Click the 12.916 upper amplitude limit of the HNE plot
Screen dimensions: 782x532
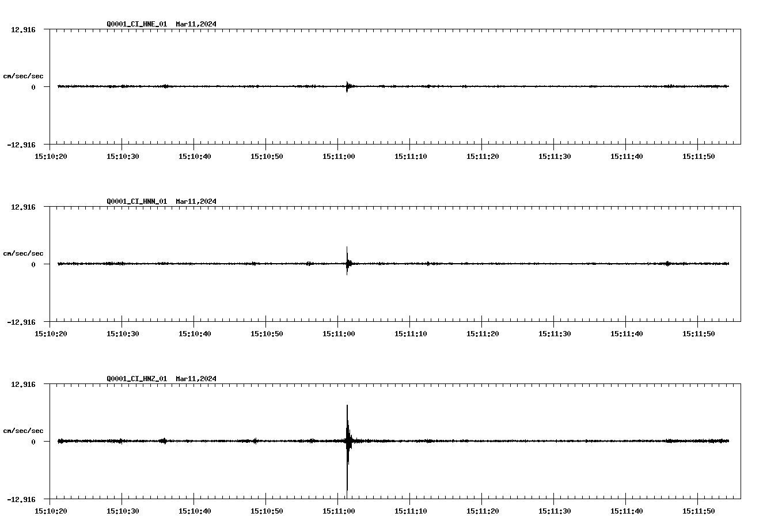pyautogui.click(x=24, y=29)
